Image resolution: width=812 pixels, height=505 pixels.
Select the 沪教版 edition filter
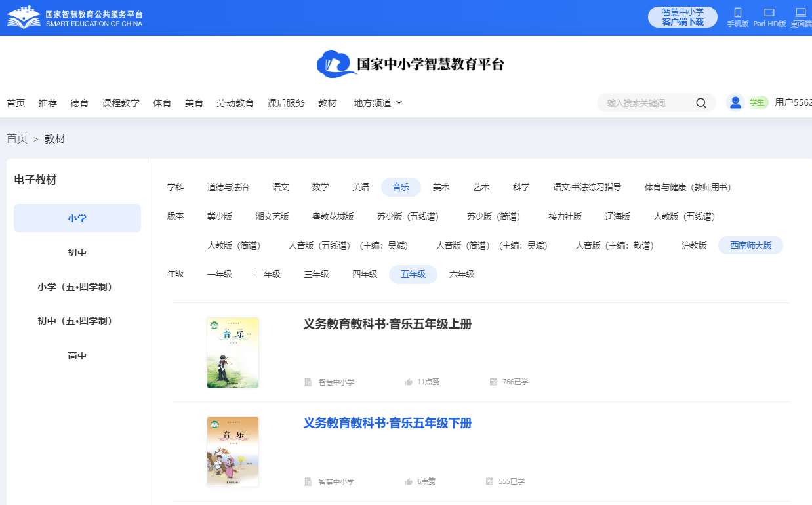click(x=694, y=245)
